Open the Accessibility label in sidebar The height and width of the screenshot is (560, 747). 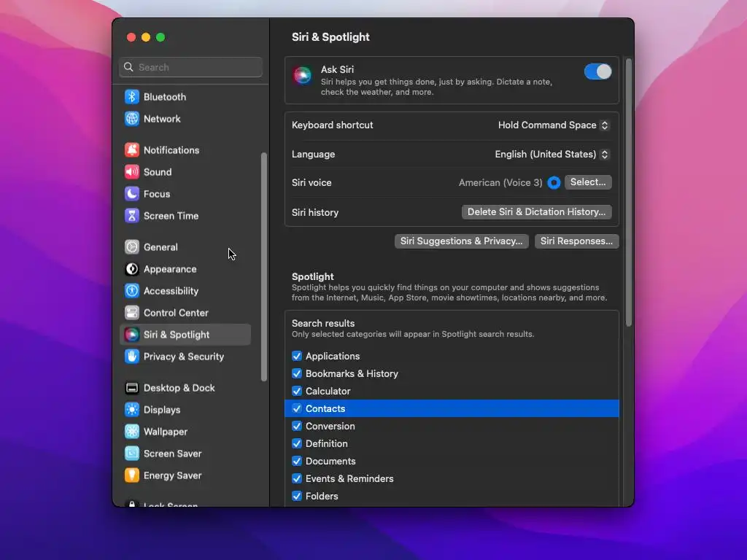(x=171, y=291)
